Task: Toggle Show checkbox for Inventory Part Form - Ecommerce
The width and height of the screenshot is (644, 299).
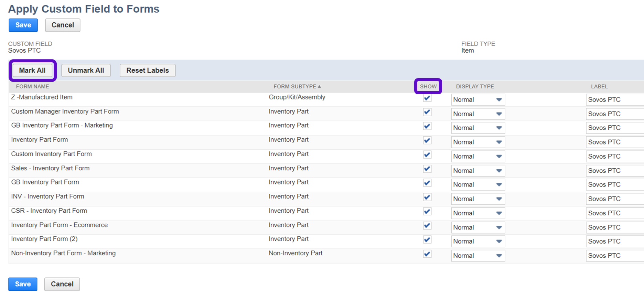Action: click(427, 226)
